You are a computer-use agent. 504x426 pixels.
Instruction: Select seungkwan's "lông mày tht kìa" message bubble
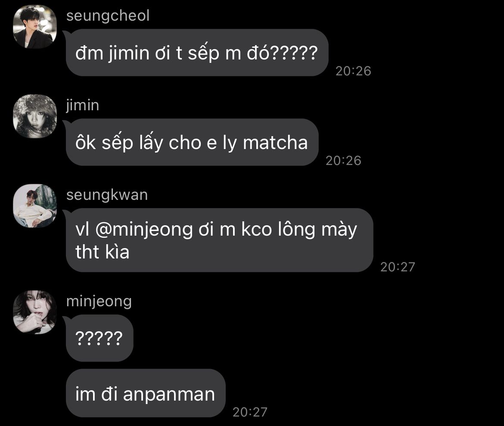point(220,240)
